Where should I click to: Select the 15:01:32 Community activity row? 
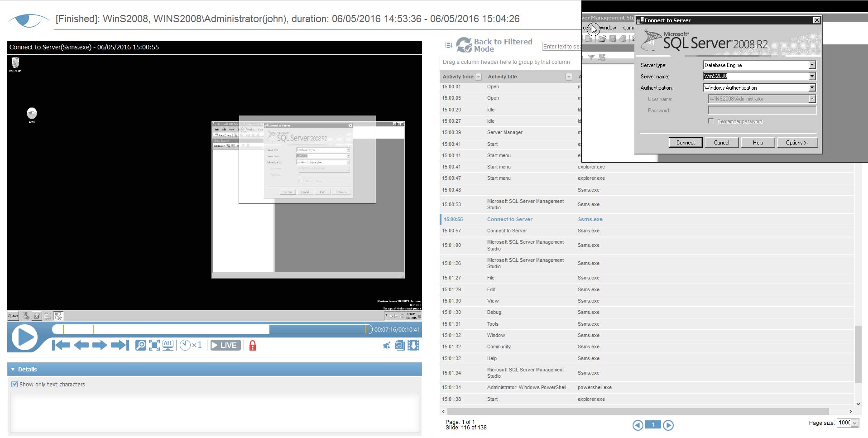(647, 347)
